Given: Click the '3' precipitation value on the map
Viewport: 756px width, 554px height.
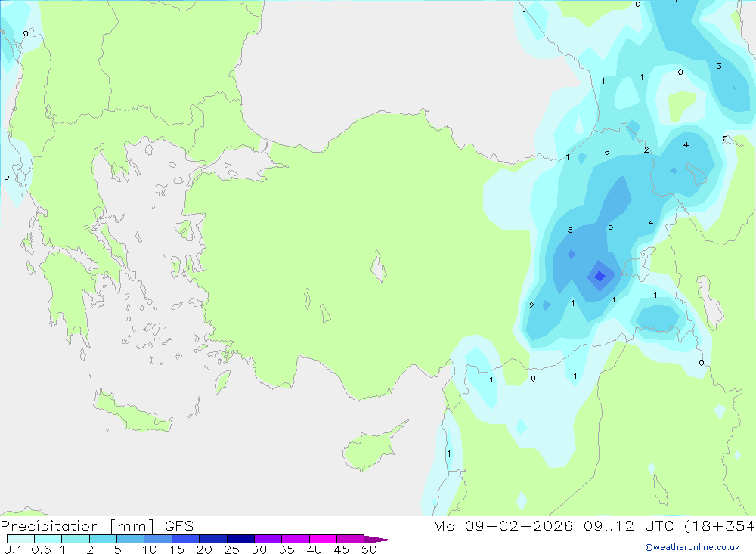Looking at the screenshot, I should pyautogui.click(x=719, y=66).
